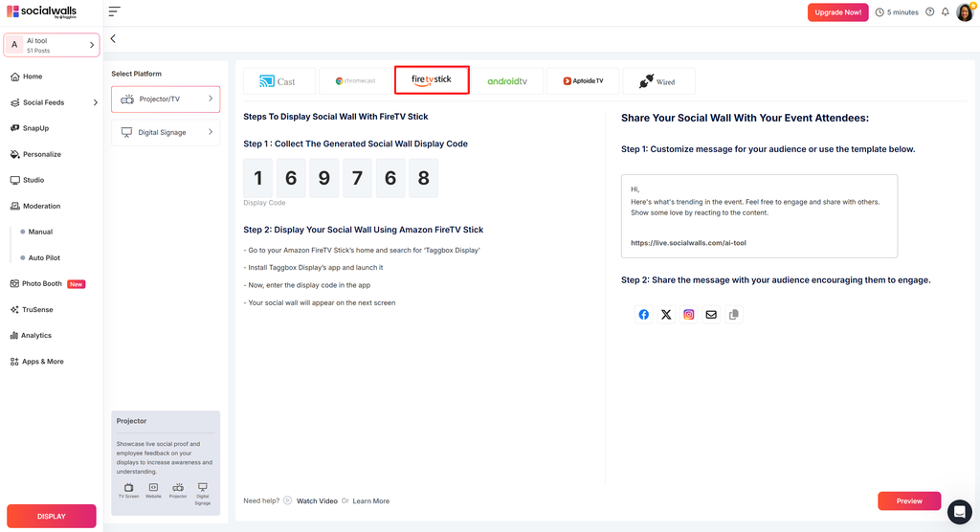
Task: Switch to the Chromecast tab
Action: pyautogui.click(x=355, y=81)
